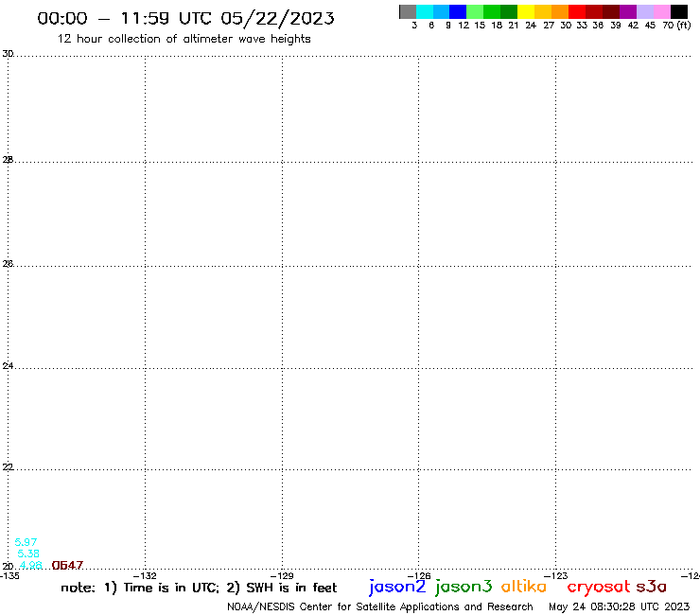Click the latitude axis label 24
This screenshot has height=615, width=700.
click(x=8, y=366)
